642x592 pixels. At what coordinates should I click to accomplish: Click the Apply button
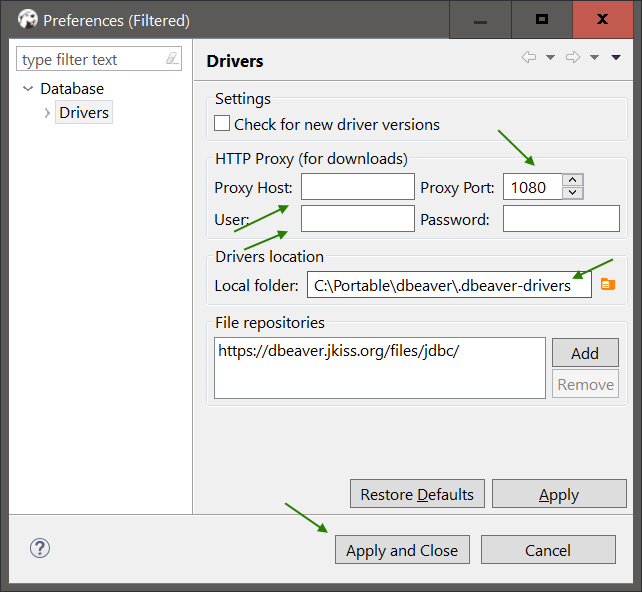559,494
